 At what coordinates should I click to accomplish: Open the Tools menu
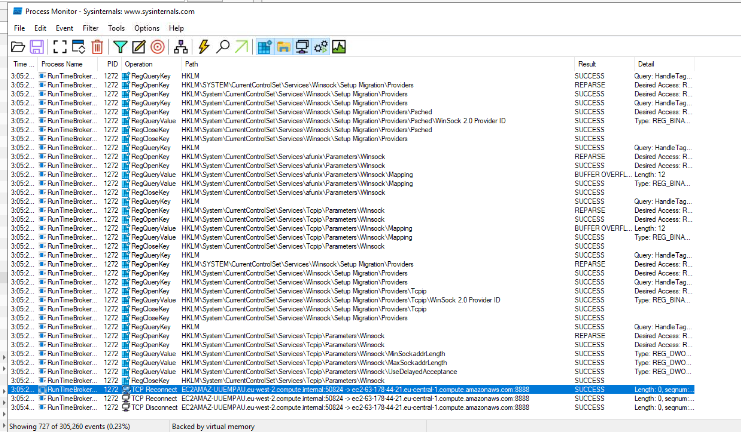coord(116,28)
